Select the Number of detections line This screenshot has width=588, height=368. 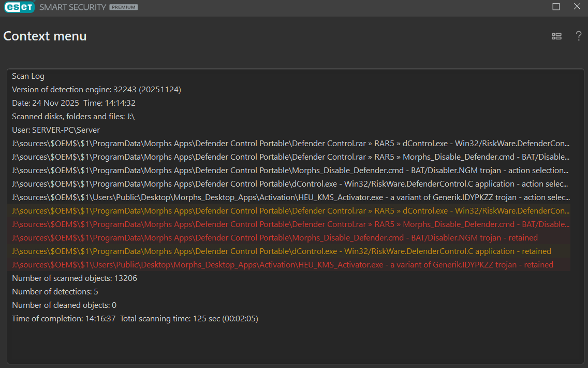(55, 292)
